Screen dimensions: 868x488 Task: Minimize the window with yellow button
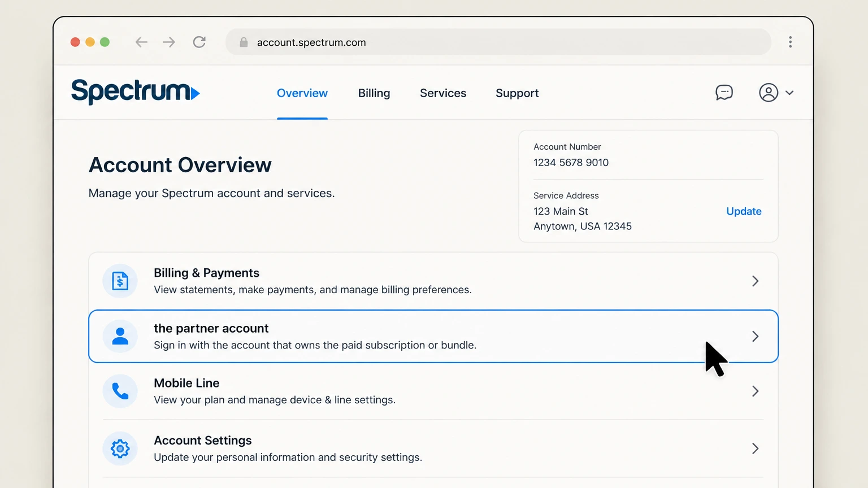pos(90,42)
